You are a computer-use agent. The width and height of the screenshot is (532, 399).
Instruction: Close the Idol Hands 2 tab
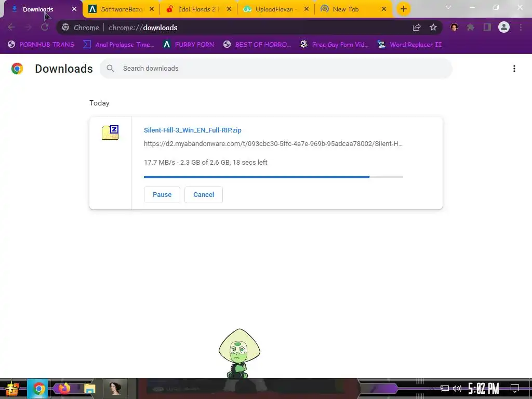(x=229, y=9)
